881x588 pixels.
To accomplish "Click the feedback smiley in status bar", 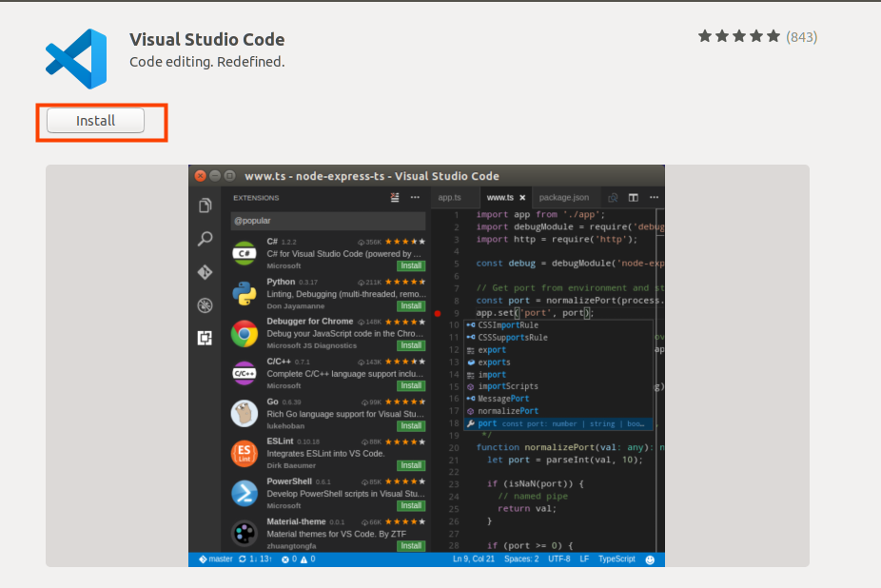I will coord(650,559).
